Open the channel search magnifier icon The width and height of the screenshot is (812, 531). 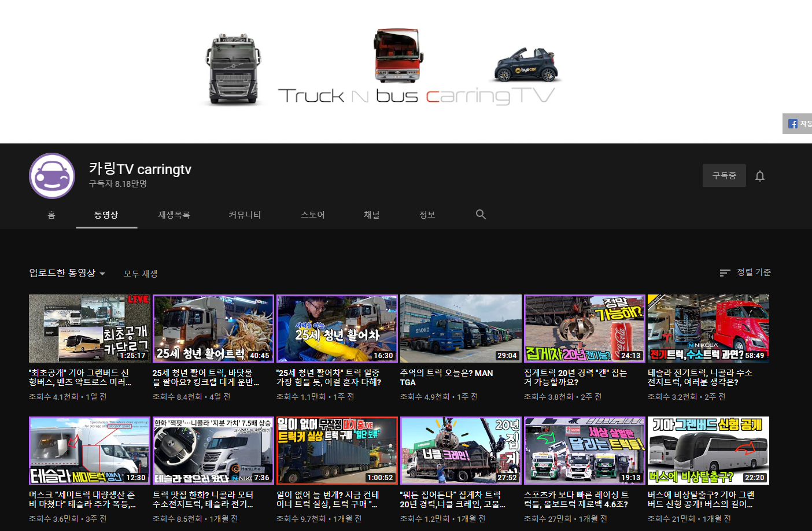481,215
